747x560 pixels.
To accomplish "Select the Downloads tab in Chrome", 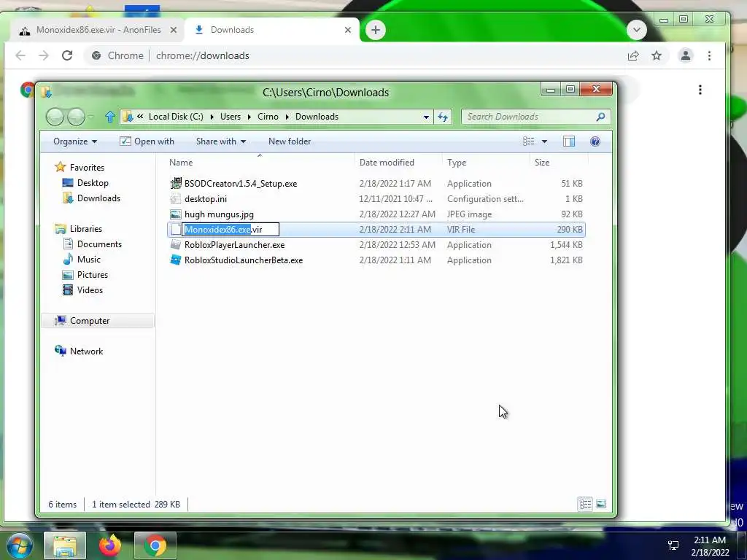I will pyautogui.click(x=271, y=30).
